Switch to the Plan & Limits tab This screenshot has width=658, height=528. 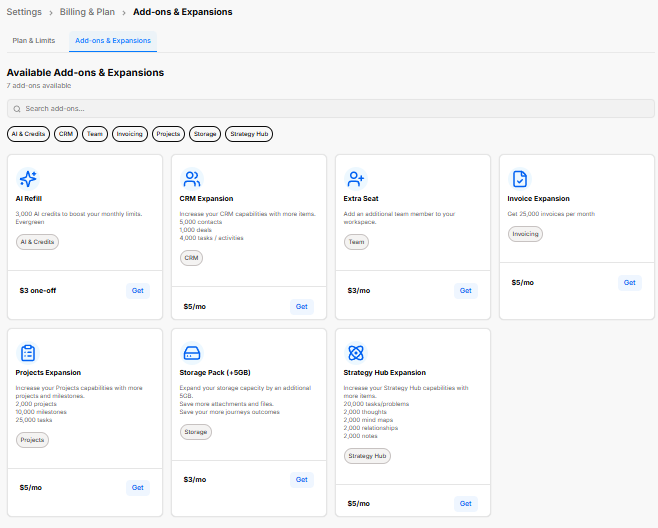(34, 41)
